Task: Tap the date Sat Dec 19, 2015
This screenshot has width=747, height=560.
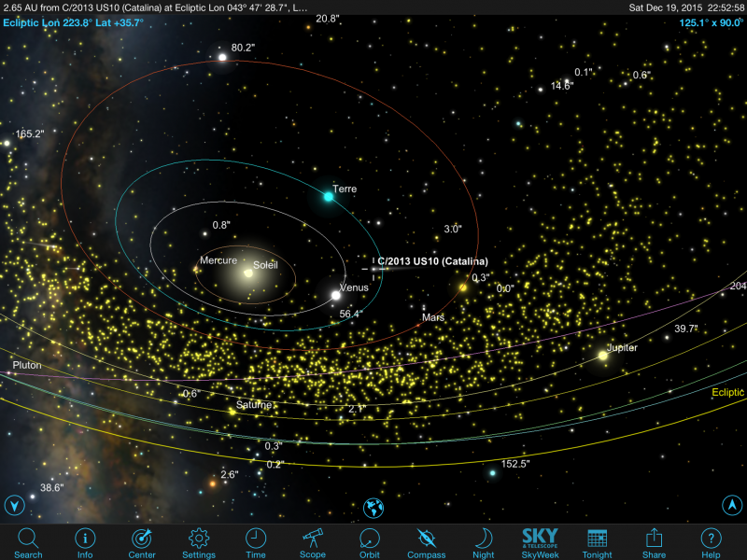Action: (x=665, y=7)
